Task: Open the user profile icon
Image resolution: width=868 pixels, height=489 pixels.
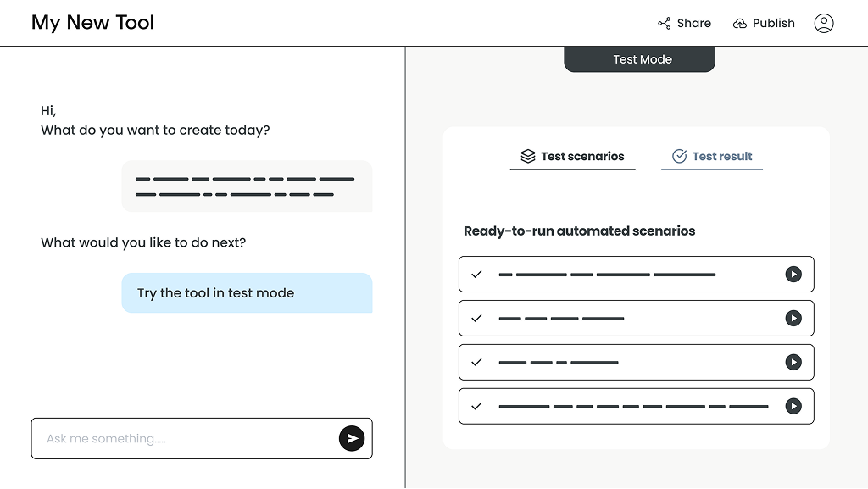Action: 823,23
